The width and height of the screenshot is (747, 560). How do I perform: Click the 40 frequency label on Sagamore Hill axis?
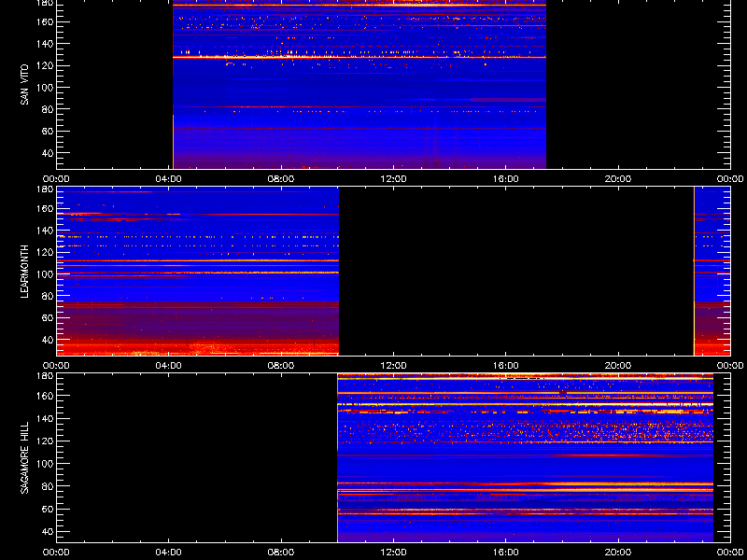[47, 531]
